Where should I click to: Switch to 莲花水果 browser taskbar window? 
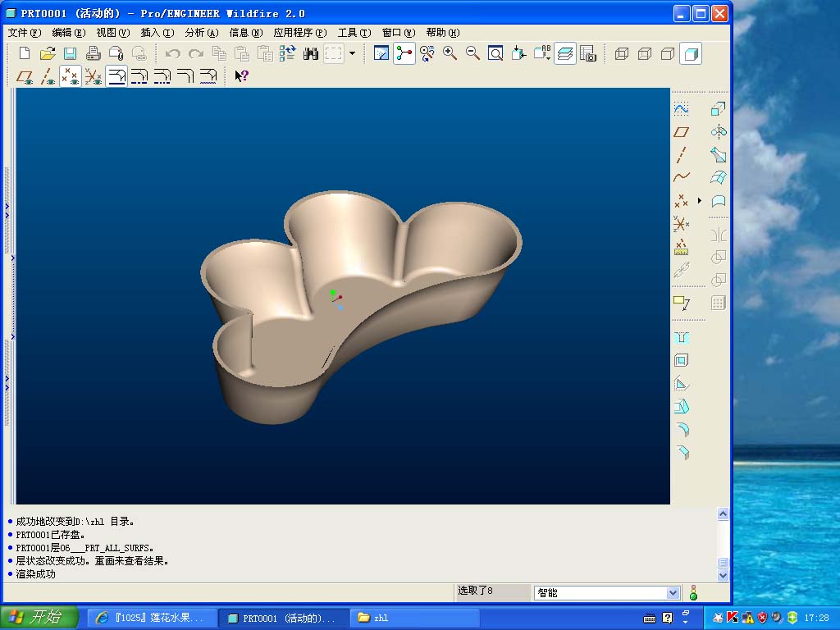click(x=152, y=618)
